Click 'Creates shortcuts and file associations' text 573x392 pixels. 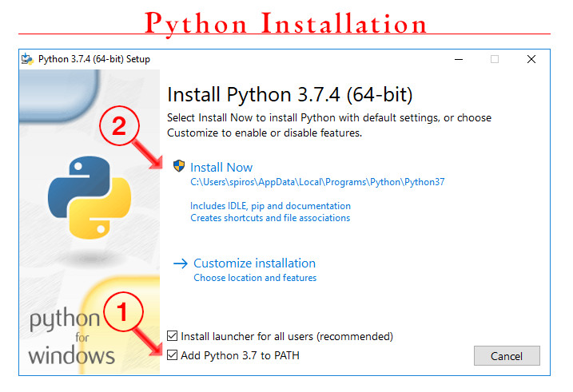(x=270, y=218)
